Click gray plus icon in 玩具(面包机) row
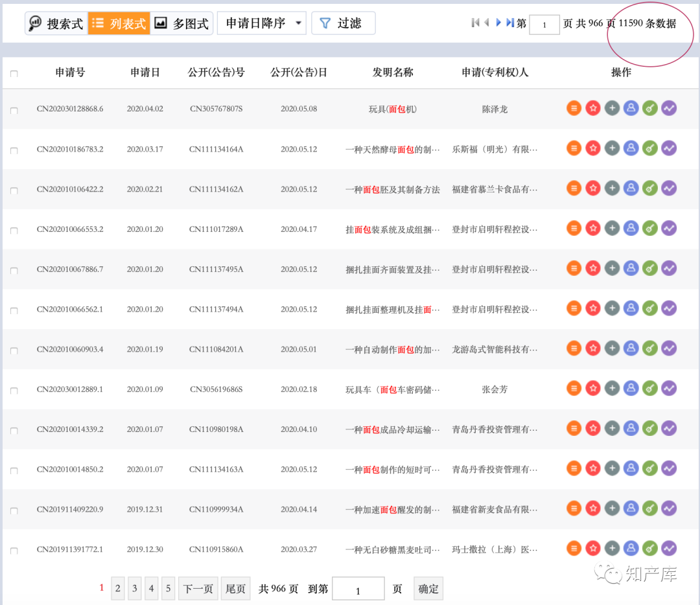Screen dimensions: 700x605 (x=612, y=108)
